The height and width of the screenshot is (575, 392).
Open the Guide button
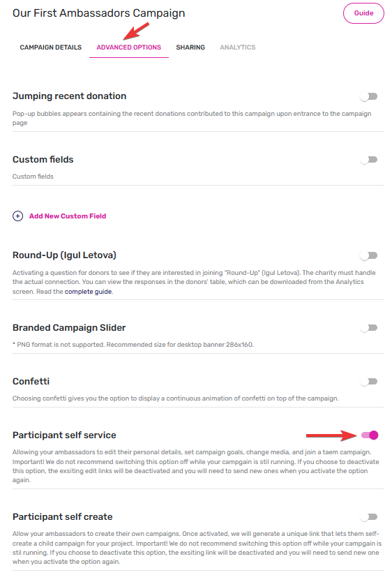(x=363, y=13)
